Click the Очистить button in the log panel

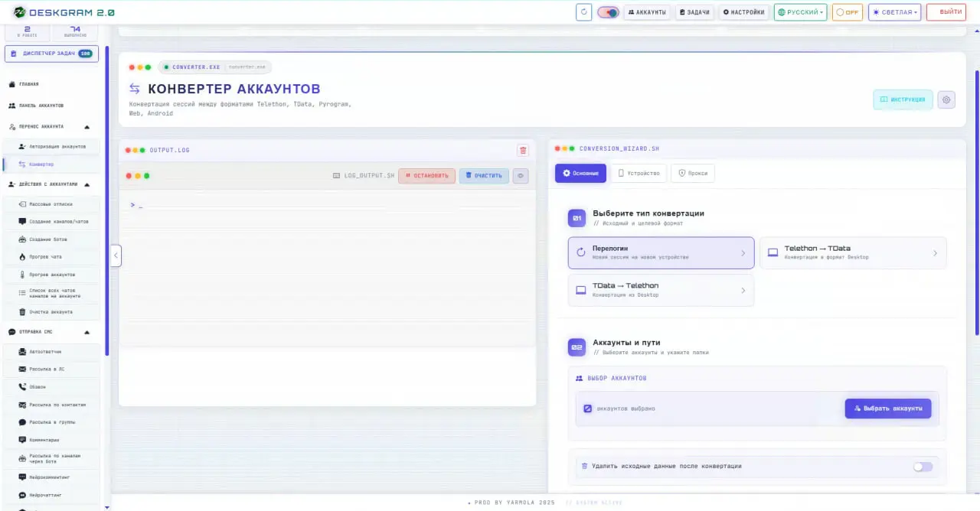(x=484, y=176)
